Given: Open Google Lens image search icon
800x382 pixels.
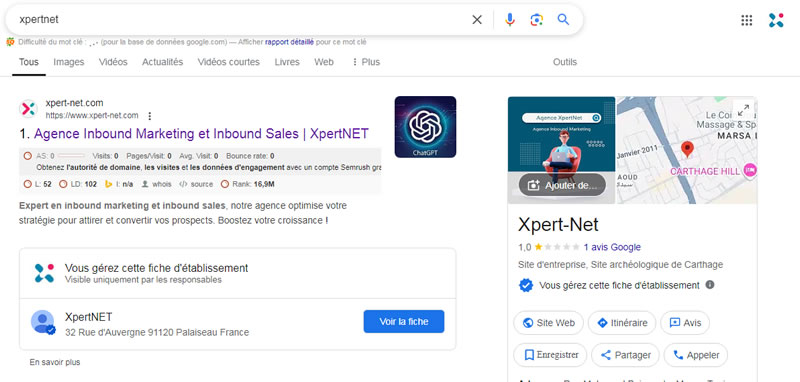Looking at the screenshot, I should pos(536,20).
